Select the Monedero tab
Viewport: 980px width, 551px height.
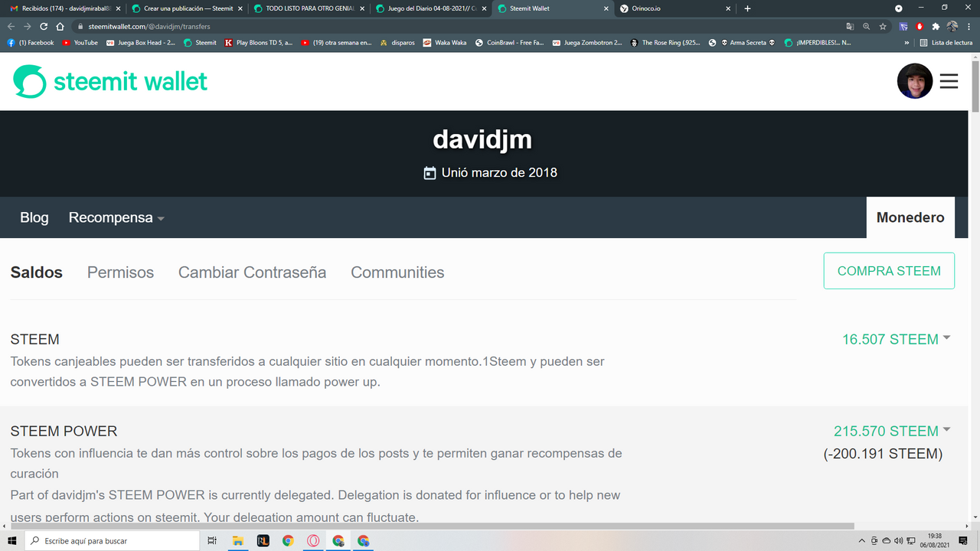[x=910, y=217]
